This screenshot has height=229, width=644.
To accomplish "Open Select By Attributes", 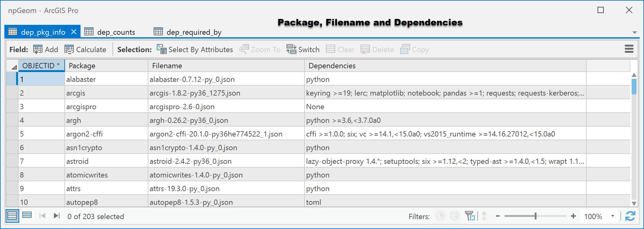I will 195,49.
